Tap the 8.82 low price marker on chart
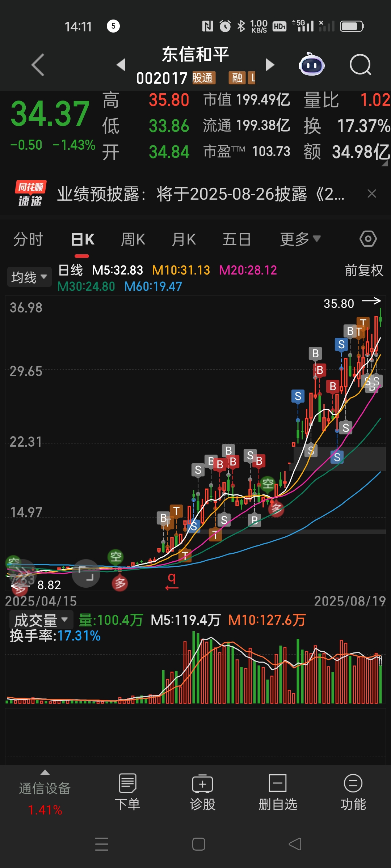Viewport: 391px width, 868px height. click(49, 585)
